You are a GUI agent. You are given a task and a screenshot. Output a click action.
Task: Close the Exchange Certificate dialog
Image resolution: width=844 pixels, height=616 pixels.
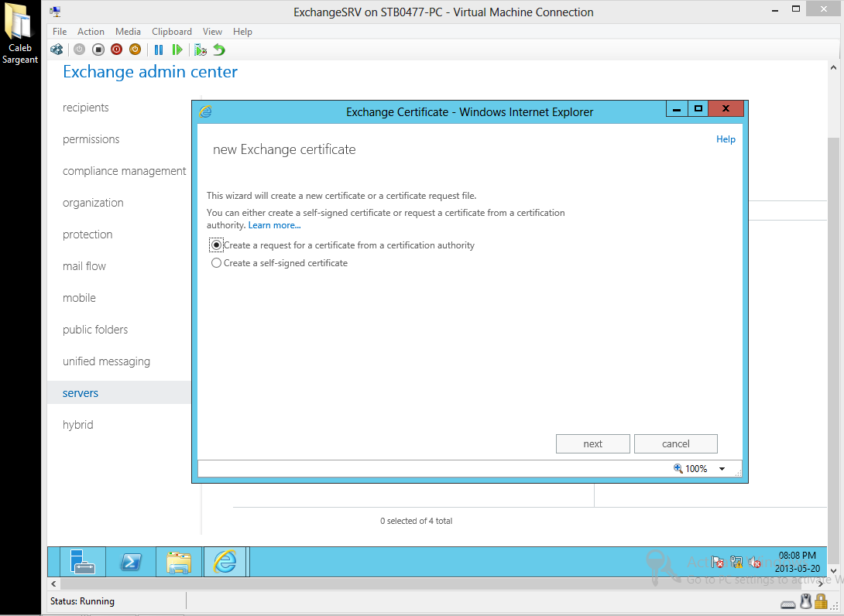(726, 108)
